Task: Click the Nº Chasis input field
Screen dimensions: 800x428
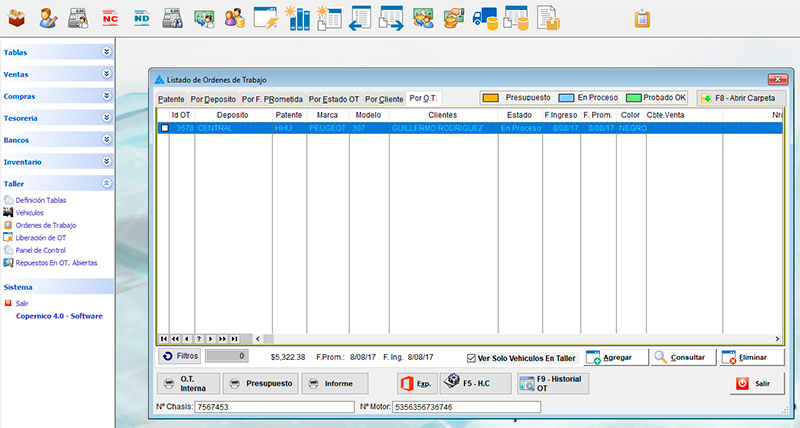Action: coord(272,407)
